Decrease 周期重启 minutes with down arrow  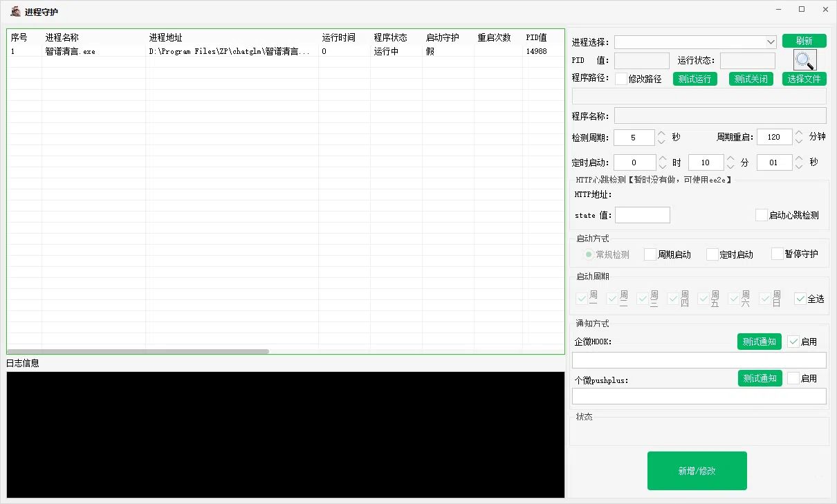pyautogui.click(x=799, y=141)
